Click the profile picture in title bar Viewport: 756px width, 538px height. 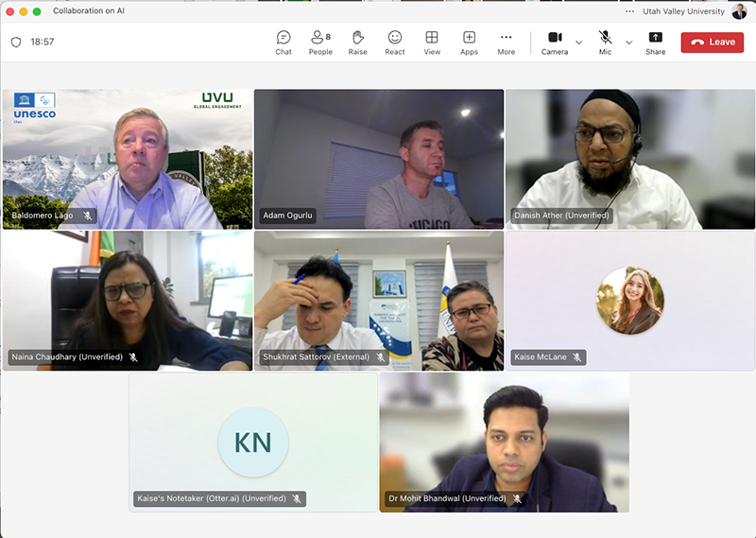coord(739,11)
